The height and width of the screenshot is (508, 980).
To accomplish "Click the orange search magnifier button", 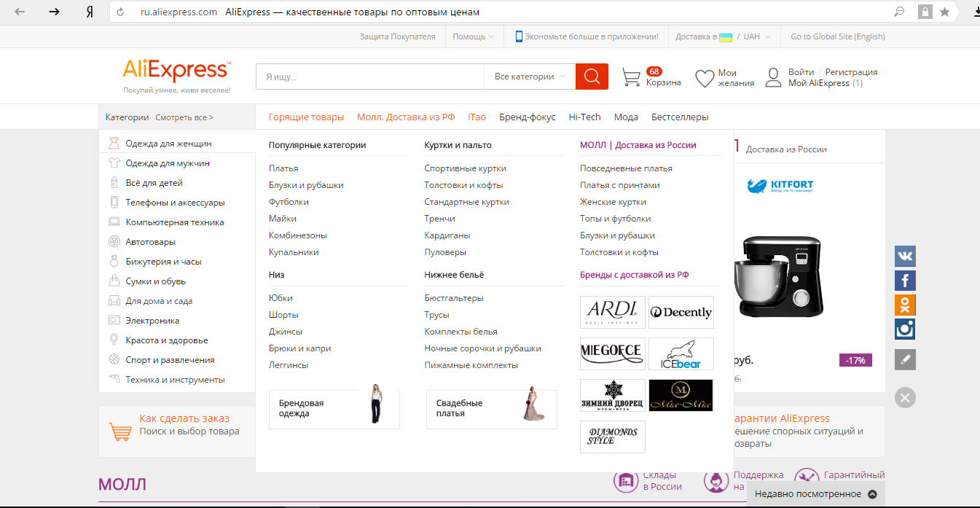I will 592,77.
